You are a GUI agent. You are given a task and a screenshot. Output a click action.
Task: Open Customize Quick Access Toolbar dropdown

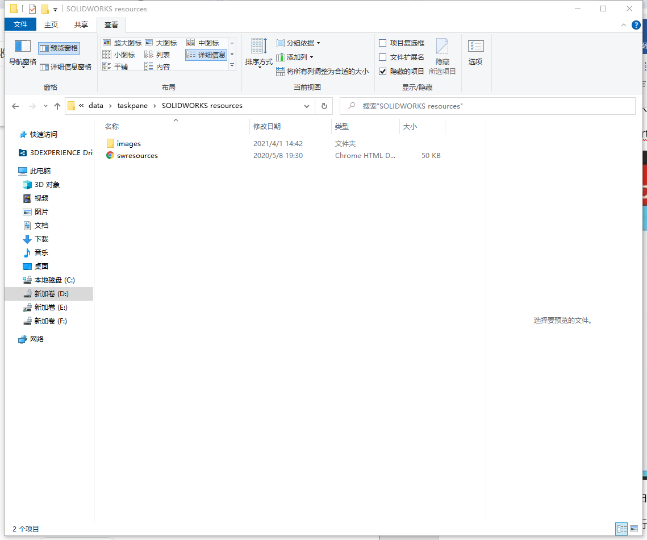[x=55, y=9]
